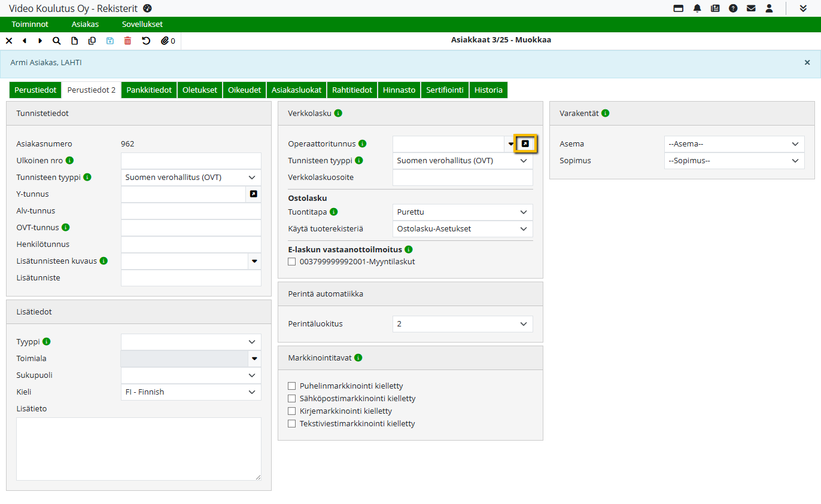Open the Sovellukset menu

142,25
